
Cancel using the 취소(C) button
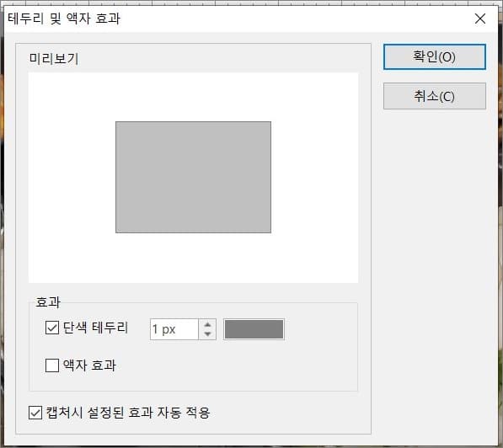(x=435, y=96)
